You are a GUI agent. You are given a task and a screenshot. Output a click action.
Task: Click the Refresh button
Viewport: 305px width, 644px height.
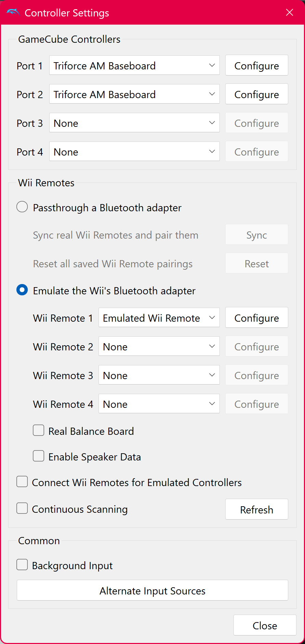(x=257, y=509)
